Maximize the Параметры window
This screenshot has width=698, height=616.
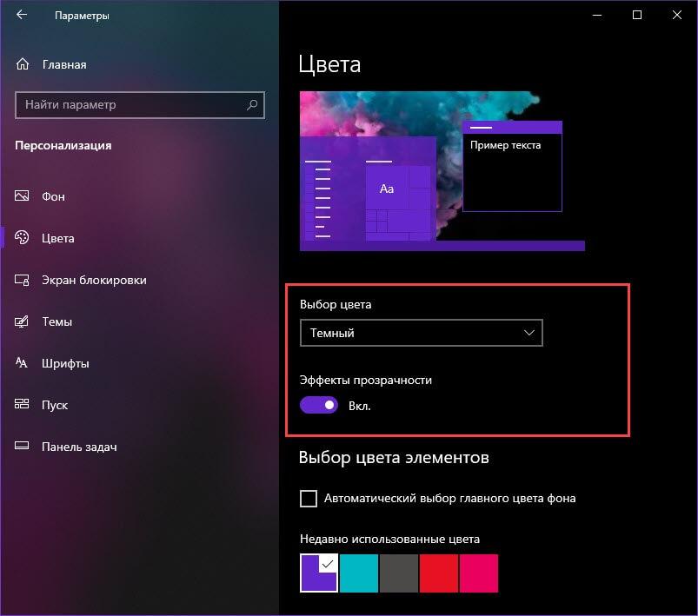click(637, 15)
